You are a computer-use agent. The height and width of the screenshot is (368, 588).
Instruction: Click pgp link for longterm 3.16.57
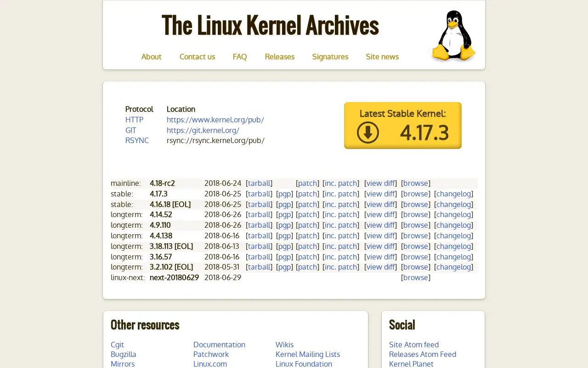coord(284,257)
